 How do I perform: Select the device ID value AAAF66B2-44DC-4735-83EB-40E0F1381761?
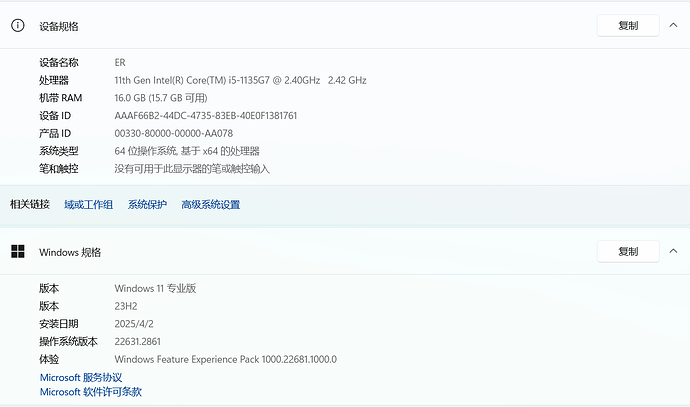tap(206, 116)
